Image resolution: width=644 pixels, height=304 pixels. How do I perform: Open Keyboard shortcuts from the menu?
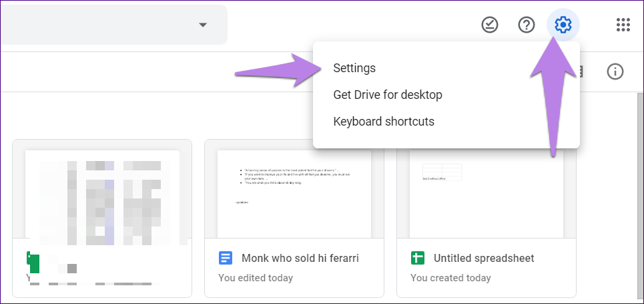click(x=383, y=122)
